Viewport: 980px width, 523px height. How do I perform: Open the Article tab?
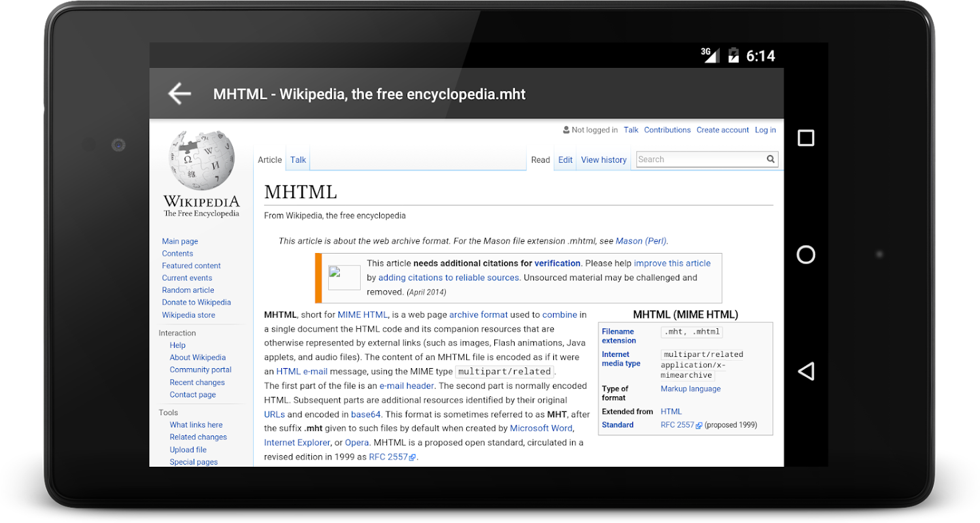pyautogui.click(x=270, y=160)
